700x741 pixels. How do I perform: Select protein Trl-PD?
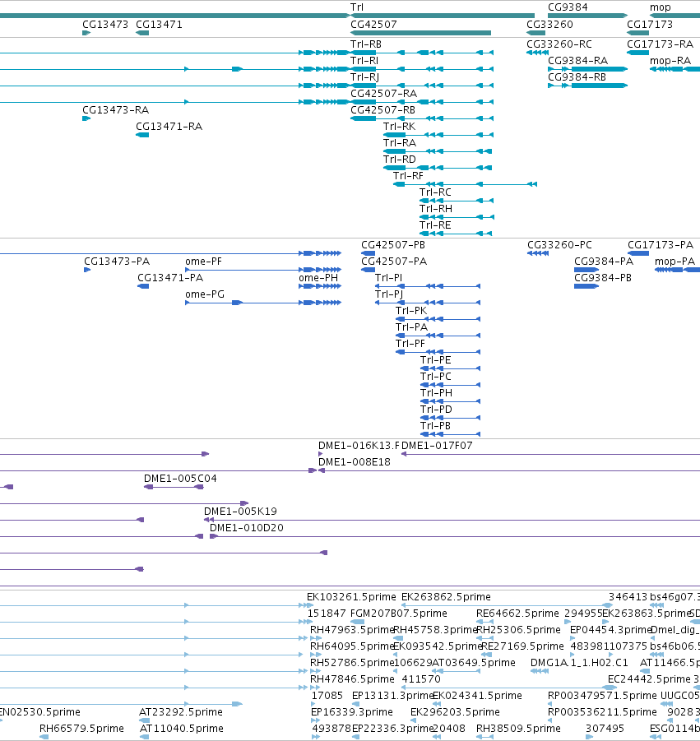tap(436, 410)
